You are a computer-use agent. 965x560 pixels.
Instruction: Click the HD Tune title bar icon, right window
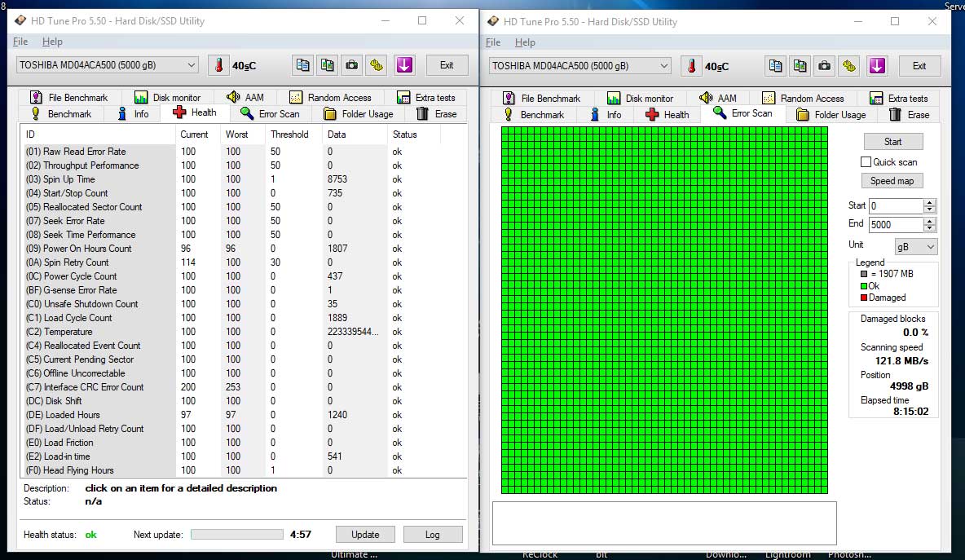(x=493, y=21)
